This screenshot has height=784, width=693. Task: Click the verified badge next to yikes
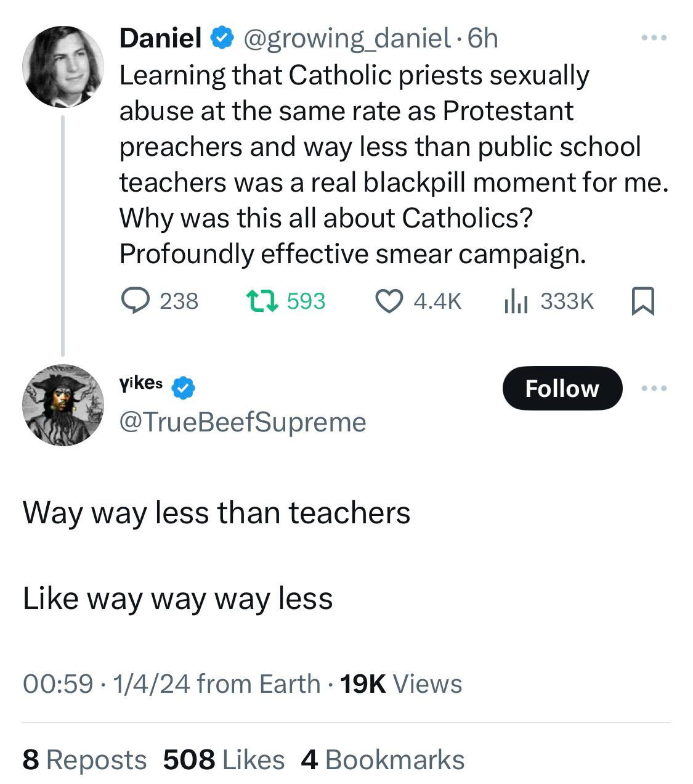pos(183,387)
